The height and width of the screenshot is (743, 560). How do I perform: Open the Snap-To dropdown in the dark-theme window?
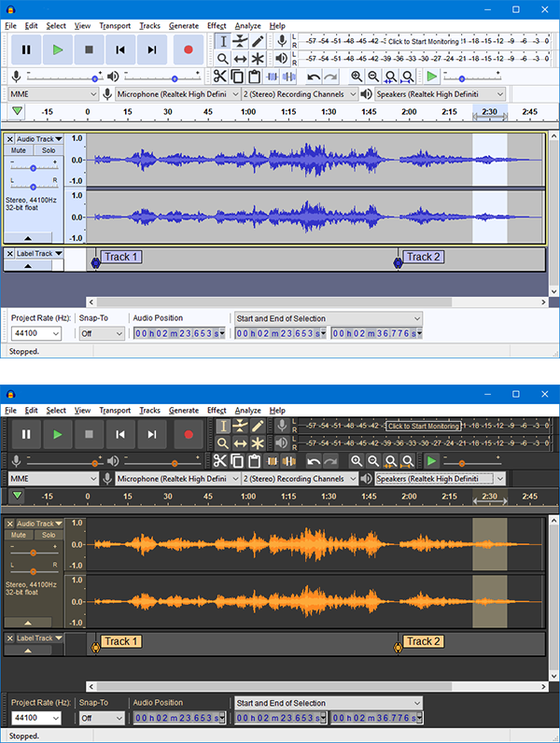(102, 719)
